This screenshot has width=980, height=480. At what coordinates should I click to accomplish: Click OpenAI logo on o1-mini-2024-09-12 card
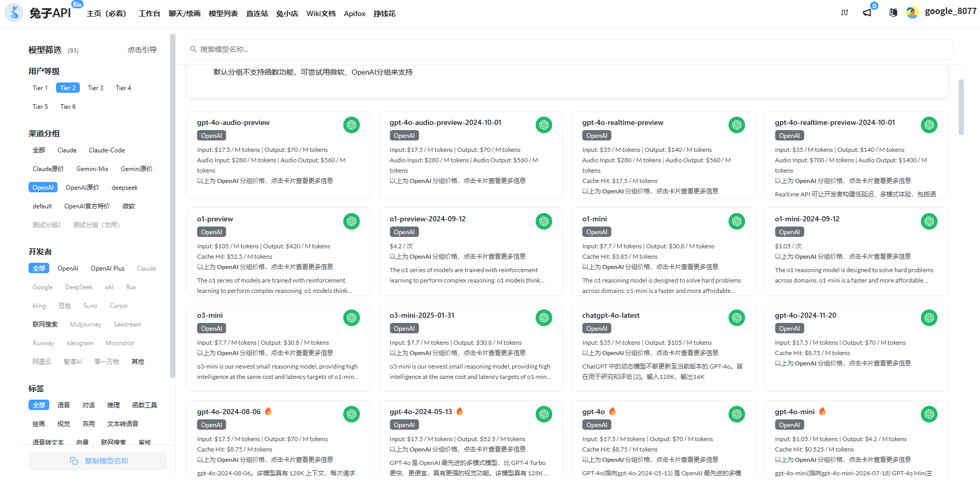coord(929,221)
